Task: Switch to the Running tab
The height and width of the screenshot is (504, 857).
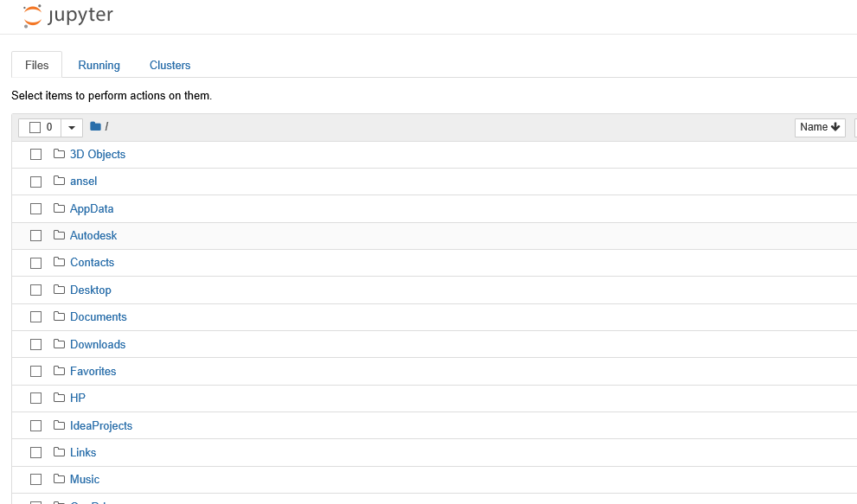Action: (99, 65)
